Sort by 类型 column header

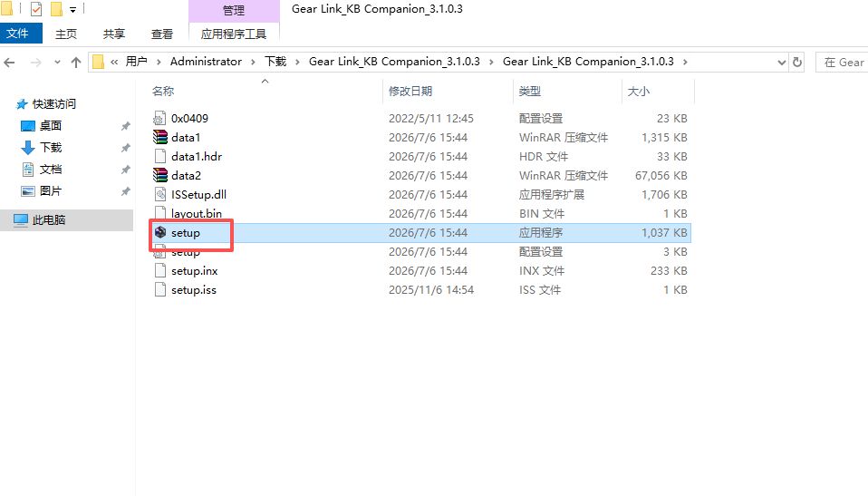pos(530,91)
